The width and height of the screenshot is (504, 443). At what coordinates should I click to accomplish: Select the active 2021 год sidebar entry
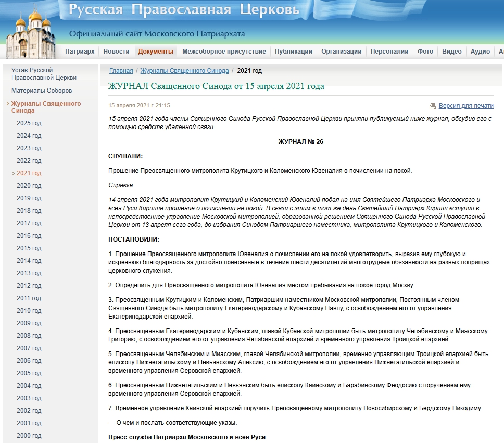click(29, 173)
